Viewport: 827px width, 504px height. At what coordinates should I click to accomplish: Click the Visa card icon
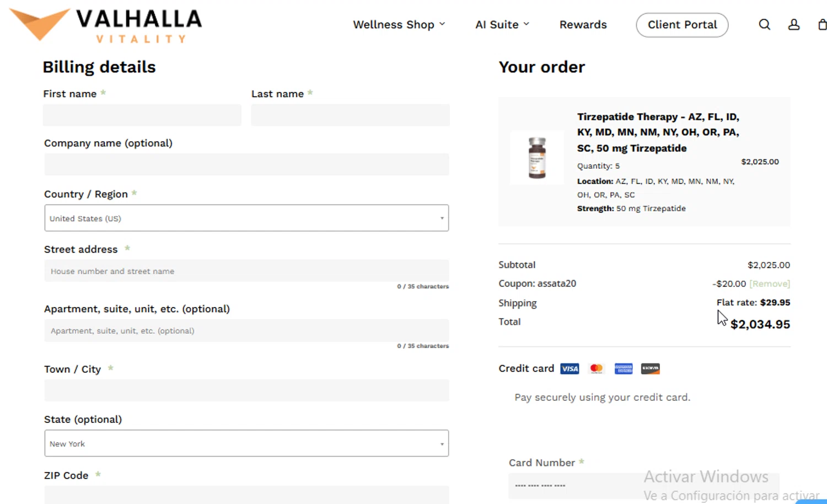point(570,369)
